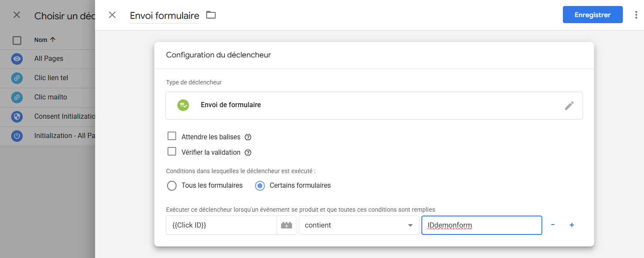Click the IDdemonform value input field
The height and width of the screenshot is (258, 644).
pos(481,225)
